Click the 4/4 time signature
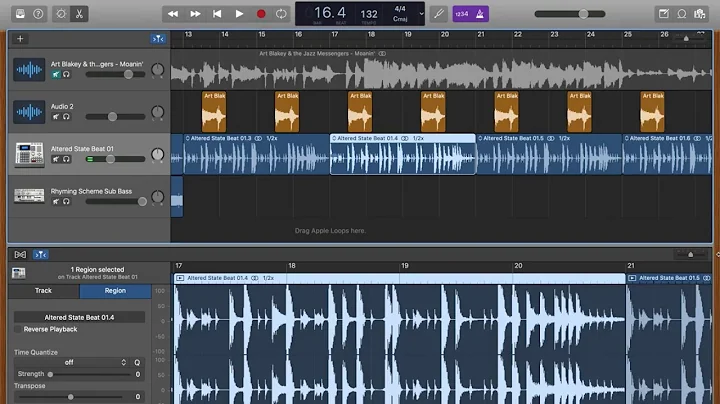Image resolution: width=720 pixels, height=404 pixels. pos(400,9)
